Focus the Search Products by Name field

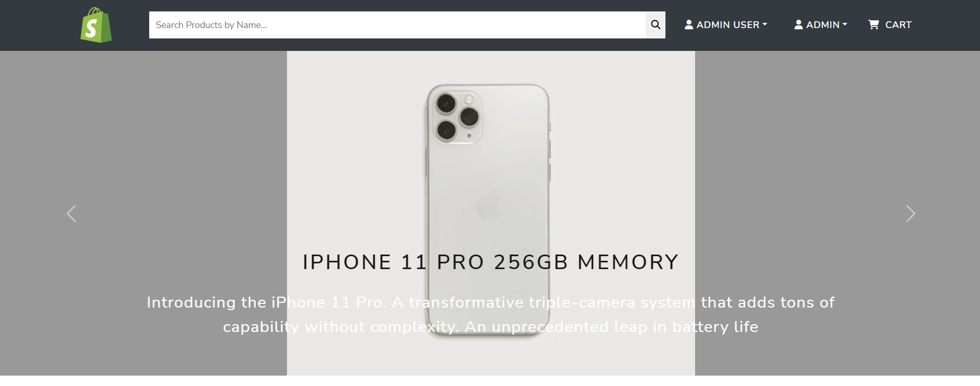coord(397,25)
